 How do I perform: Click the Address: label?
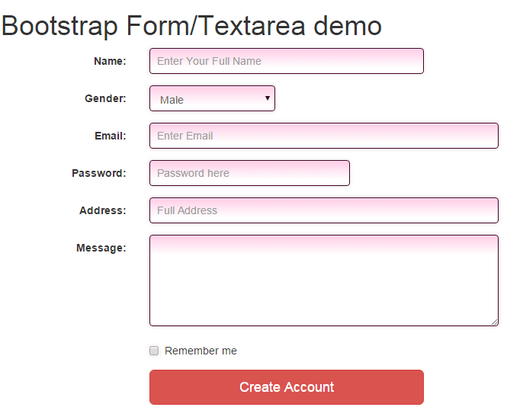tap(103, 210)
